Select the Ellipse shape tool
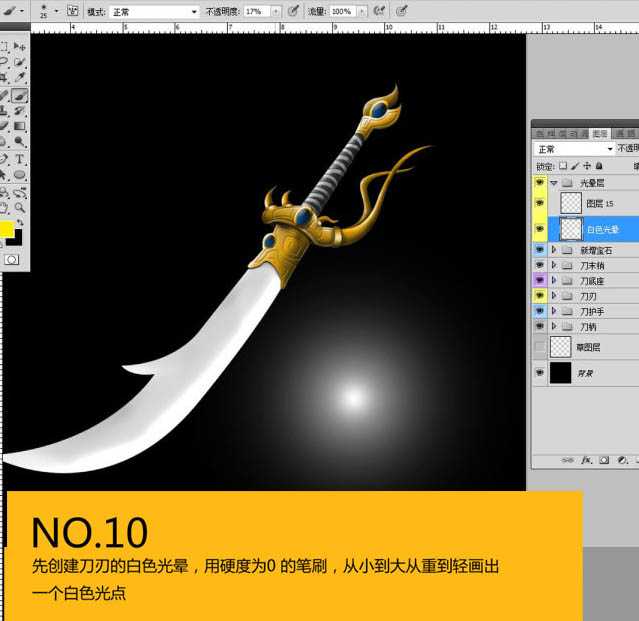Screen dimensions: 639x621 click(x=19, y=175)
